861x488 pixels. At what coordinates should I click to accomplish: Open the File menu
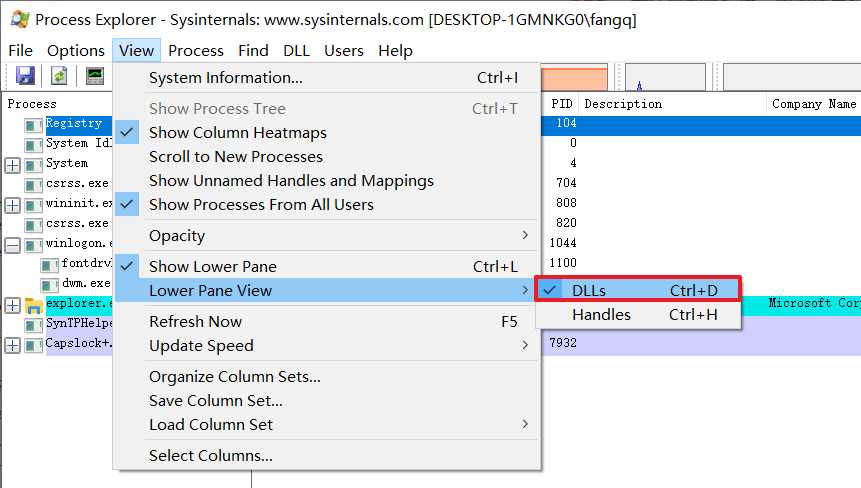pyautogui.click(x=20, y=51)
